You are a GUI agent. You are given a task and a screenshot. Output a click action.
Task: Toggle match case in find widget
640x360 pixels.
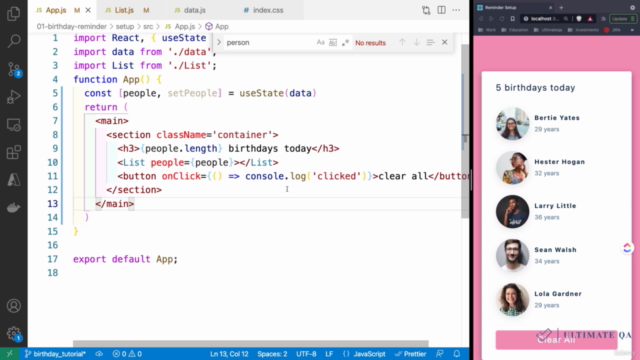point(320,42)
